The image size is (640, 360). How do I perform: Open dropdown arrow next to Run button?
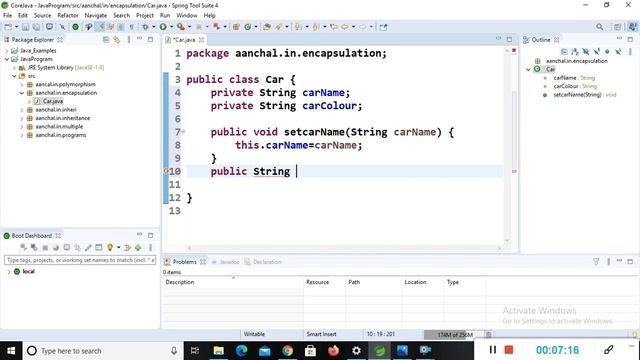pyautogui.click(x=171, y=27)
